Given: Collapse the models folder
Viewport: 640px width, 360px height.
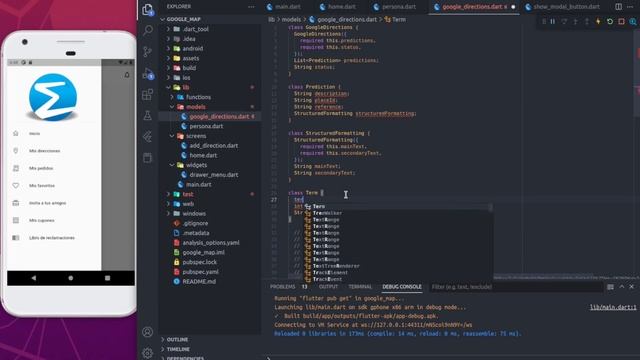Looking at the screenshot, I should [x=196, y=107].
